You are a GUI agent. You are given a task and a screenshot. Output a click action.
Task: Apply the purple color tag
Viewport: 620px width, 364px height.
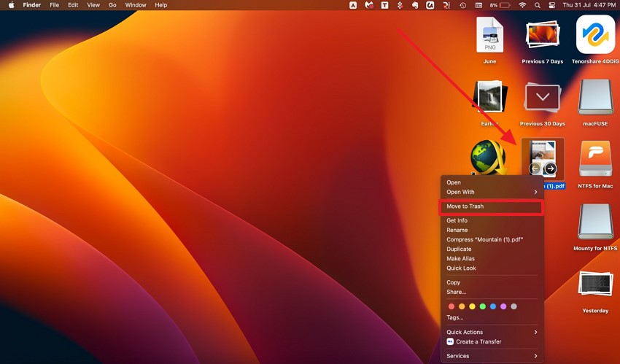[503, 306]
